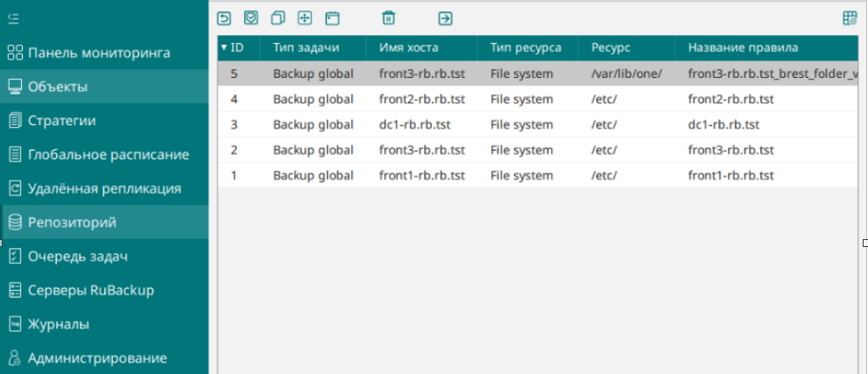
Task: Go to Стратегии section
Action: [104, 121]
